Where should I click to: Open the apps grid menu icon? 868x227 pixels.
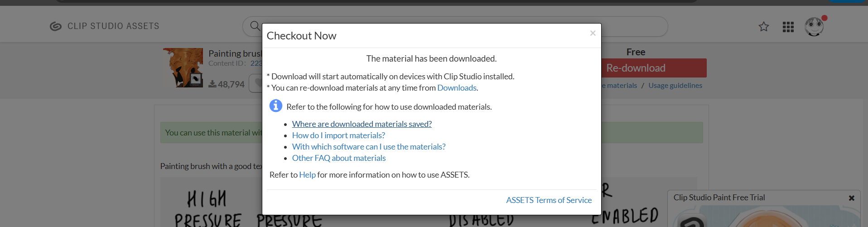[x=788, y=27]
